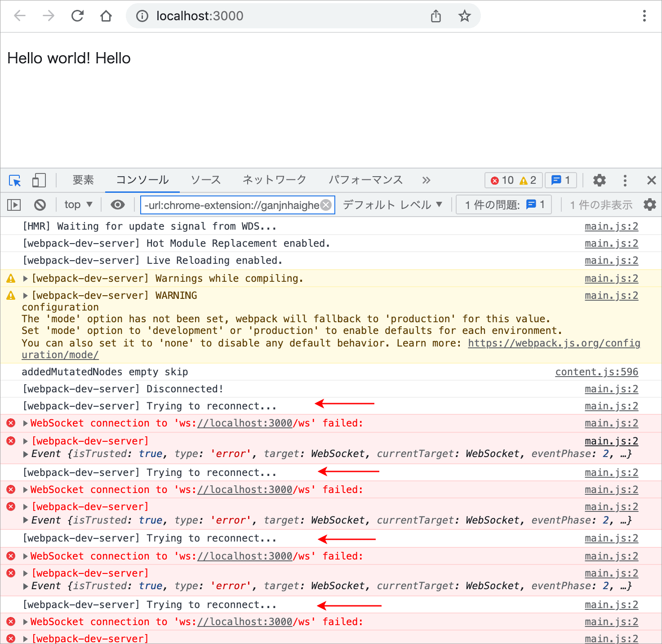Open the DevTools three-dot customize menu
The height and width of the screenshot is (644, 662).
tap(625, 181)
